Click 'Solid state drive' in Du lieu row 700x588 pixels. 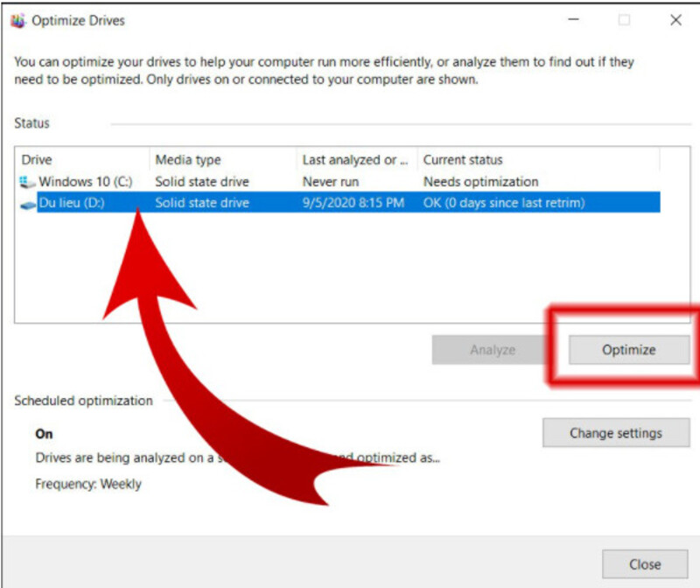[x=202, y=203]
